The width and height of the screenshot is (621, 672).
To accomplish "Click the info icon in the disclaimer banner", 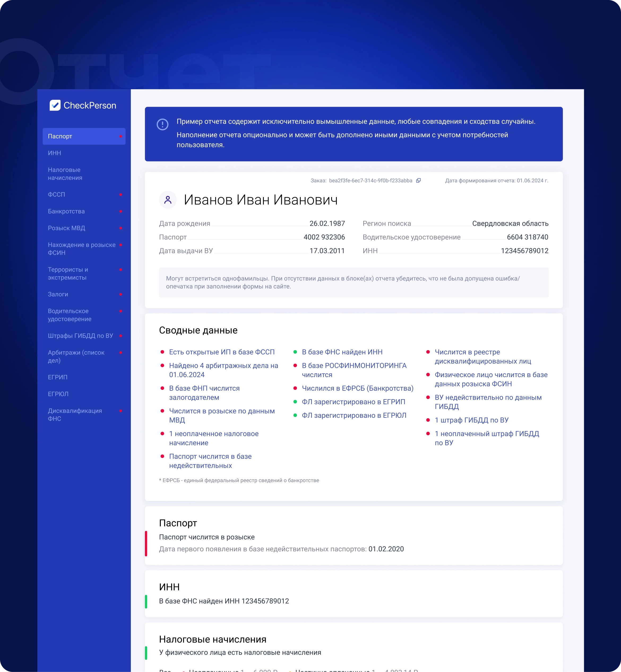I will coord(163,124).
